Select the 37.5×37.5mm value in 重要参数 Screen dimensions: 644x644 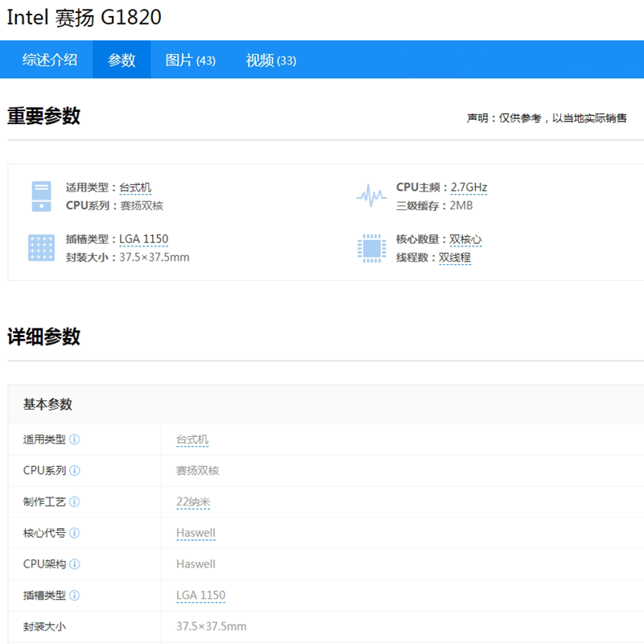click(155, 258)
